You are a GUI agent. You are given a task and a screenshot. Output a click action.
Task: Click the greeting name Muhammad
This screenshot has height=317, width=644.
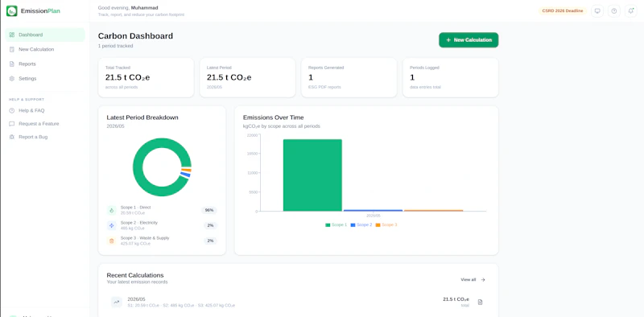click(x=144, y=8)
